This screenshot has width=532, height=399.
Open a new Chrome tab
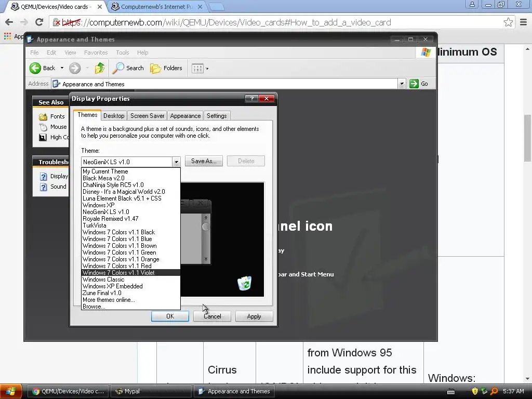[x=216, y=6]
